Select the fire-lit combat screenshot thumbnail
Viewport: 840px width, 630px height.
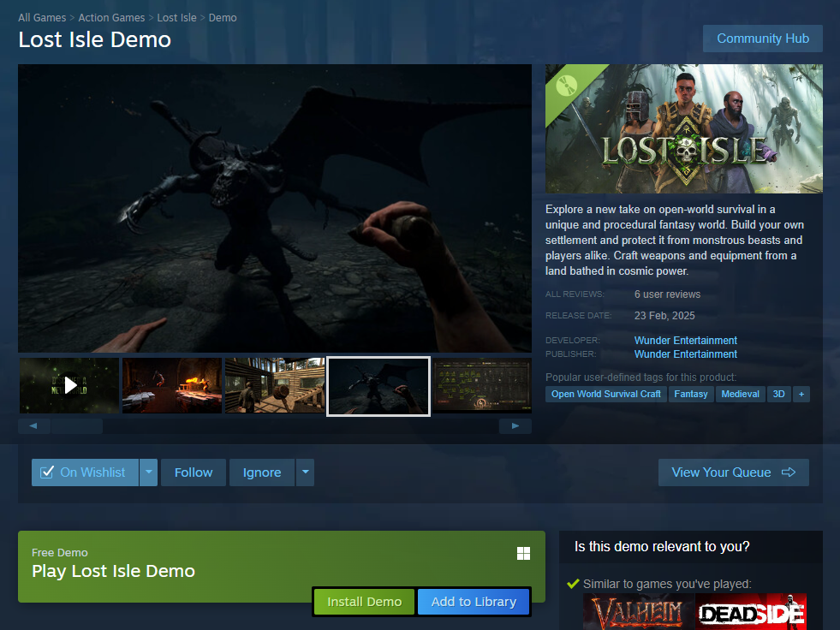(172, 385)
